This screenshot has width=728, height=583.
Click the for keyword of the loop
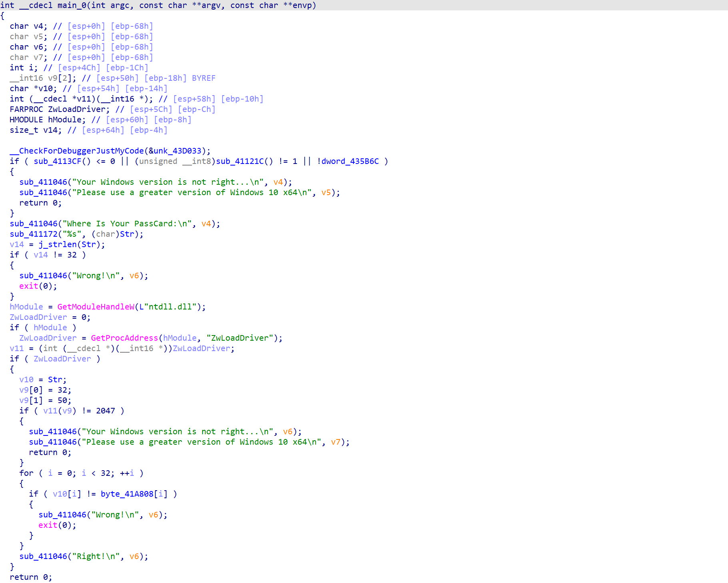pos(26,473)
